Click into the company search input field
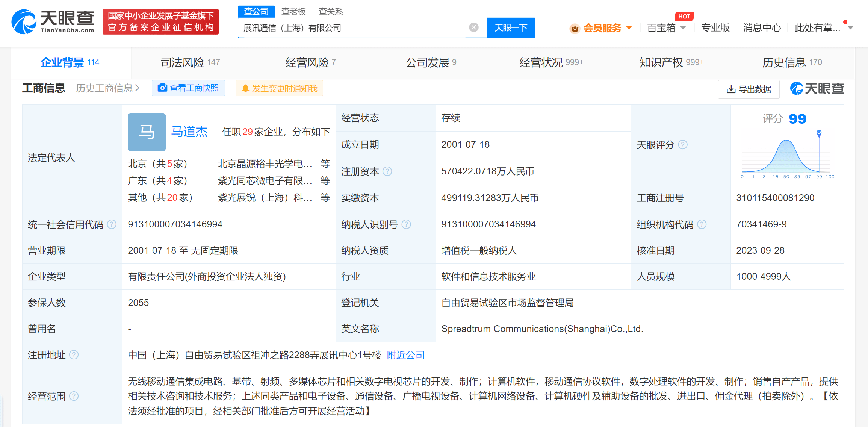The image size is (868, 427). 353,28
